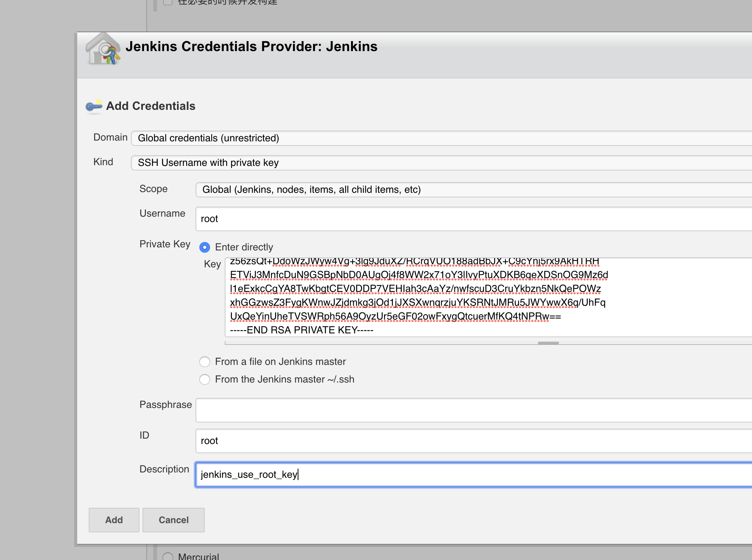Click the Add Credentials heading
This screenshot has height=560, width=752.
151,106
